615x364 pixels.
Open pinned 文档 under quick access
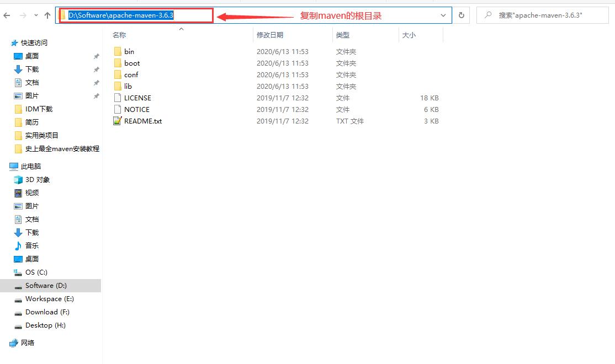click(32, 83)
